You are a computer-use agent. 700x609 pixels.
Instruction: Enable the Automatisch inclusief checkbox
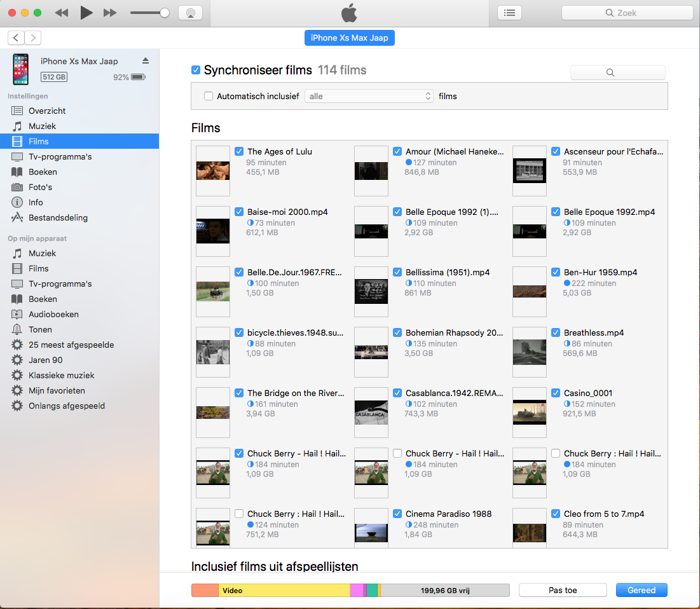click(209, 97)
